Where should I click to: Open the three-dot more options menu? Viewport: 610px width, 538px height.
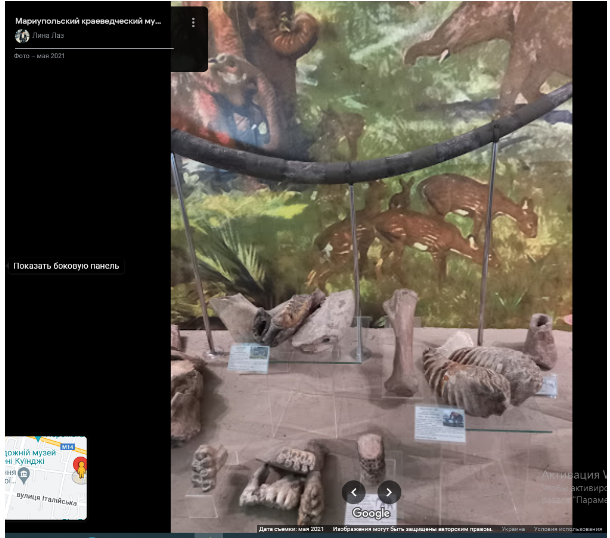193,22
